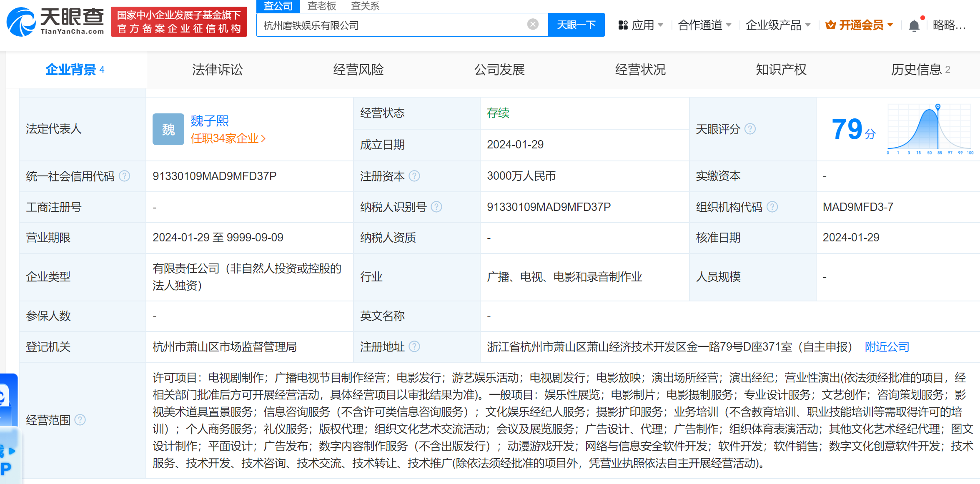Screen dimensions: 980x484
Task: Click help icon beside 天眼评分
Action: point(750,129)
